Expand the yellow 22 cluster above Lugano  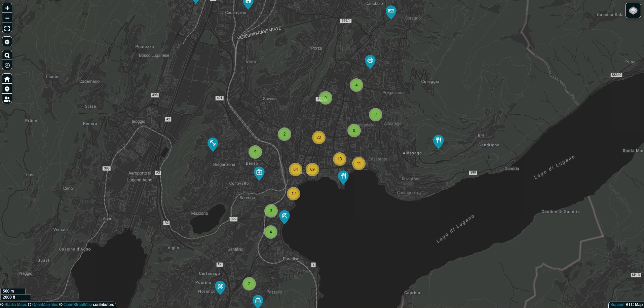coord(318,138)
